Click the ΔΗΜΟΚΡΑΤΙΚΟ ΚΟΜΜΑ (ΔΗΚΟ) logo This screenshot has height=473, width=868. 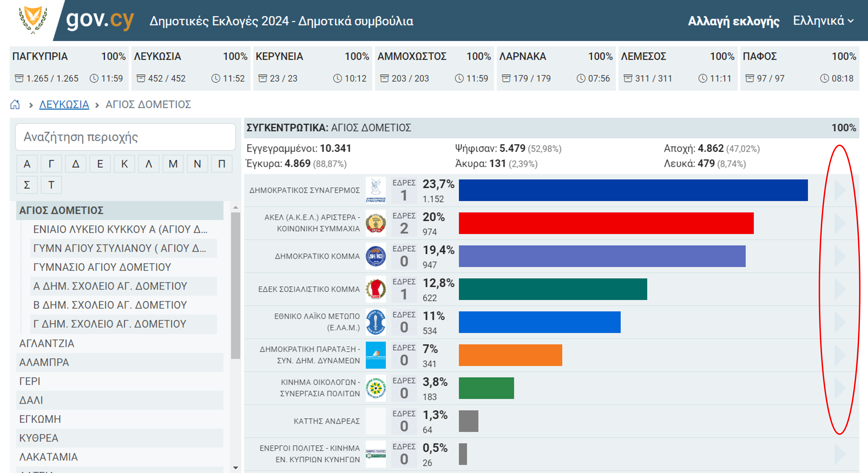point(376,256)
